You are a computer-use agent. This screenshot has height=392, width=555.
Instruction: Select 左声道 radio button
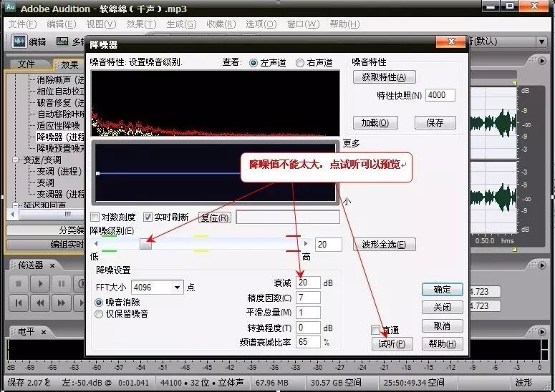point(253,63)
